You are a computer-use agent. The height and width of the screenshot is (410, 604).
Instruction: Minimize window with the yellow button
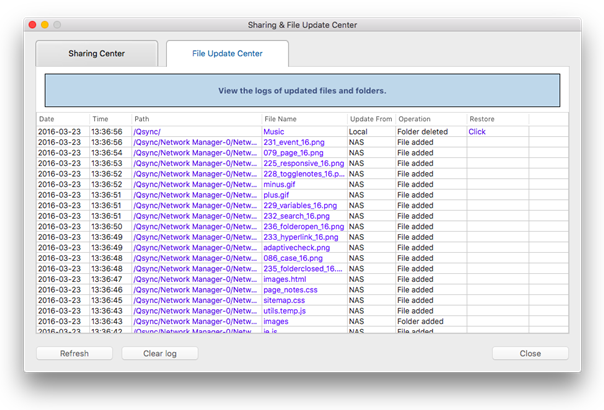coord(45,25)
